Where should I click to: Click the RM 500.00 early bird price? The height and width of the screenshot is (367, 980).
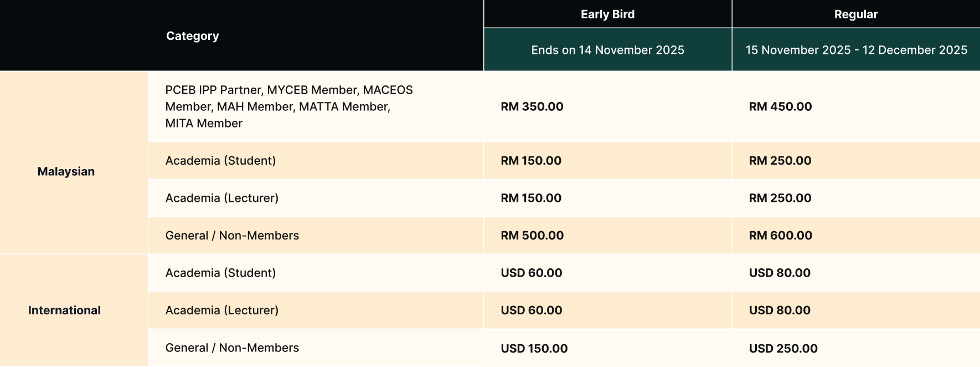click(532, 236)
